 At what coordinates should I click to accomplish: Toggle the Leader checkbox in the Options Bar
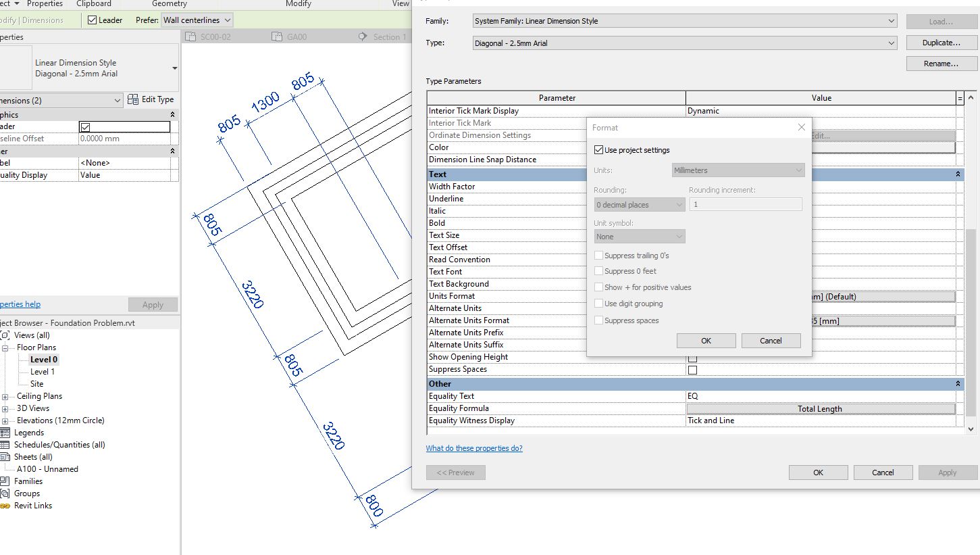tap(91, 20)
